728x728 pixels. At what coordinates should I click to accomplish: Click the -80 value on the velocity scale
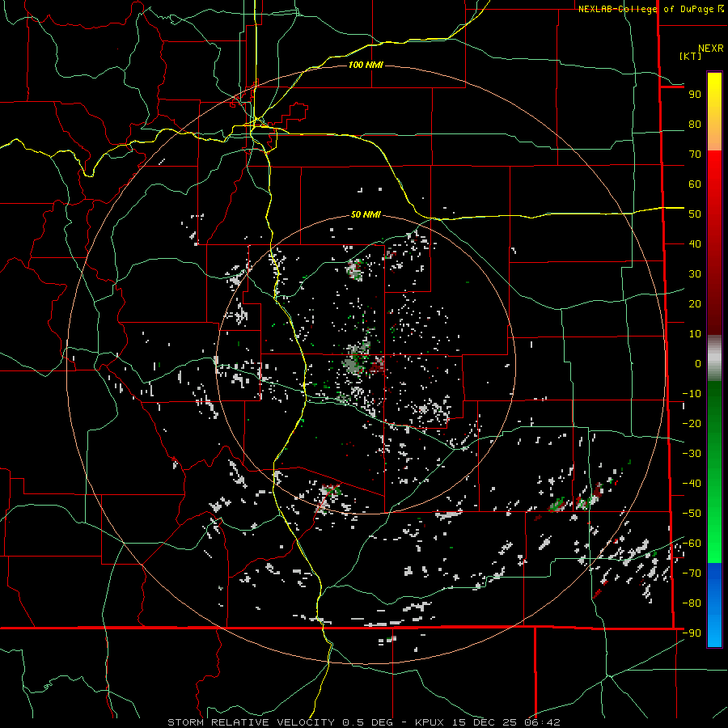[x=692, y=603]
